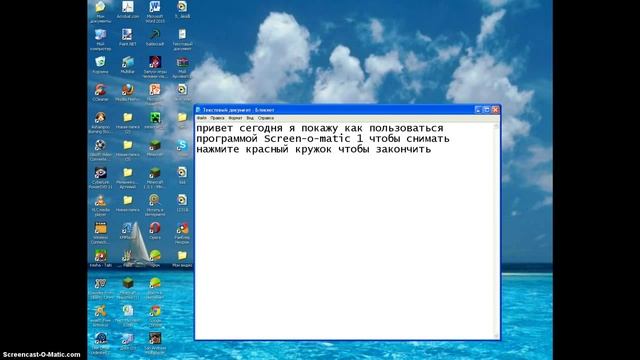Select the Google Chrome desktop shortcut

[x=155, y=316]
